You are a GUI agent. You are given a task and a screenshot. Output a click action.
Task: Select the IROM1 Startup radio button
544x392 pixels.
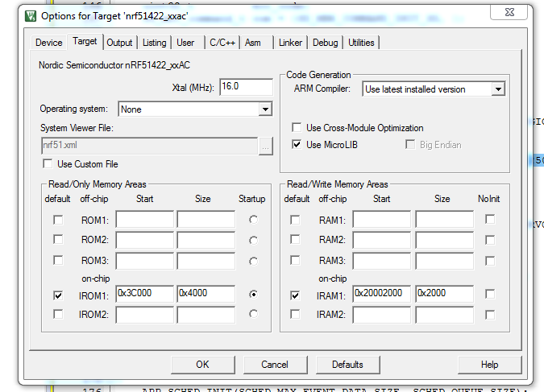point(254,295)
